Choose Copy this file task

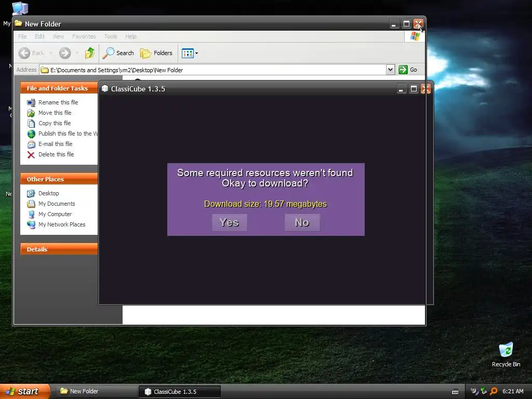click(x=55, y=123)
